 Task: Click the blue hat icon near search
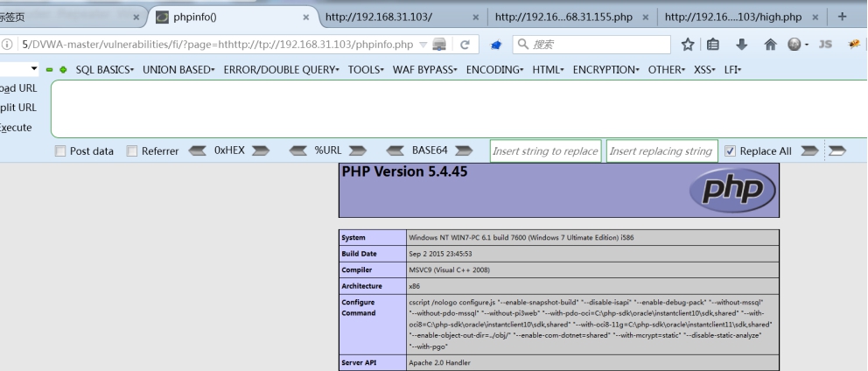tap(496, 45)
